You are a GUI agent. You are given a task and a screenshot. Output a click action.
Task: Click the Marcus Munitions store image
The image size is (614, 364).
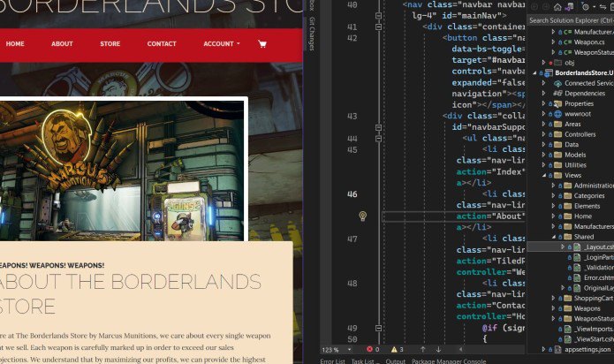[x=122, y=171]
